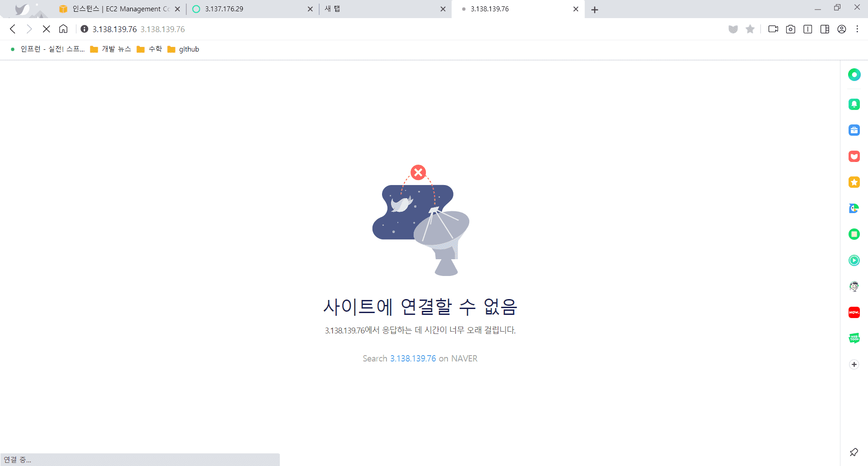Viewport: 868px width, 466px height.
Task: Go back to the previous page
Action: (x=13, y=29)
